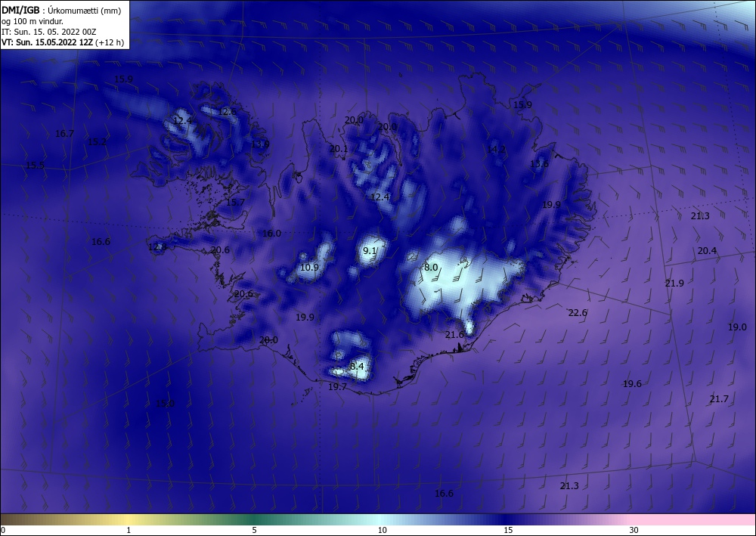The height and width of the screenshot is (536, 756).
Task: Click the 16.7 value on the map
Action: click(64, 134)
